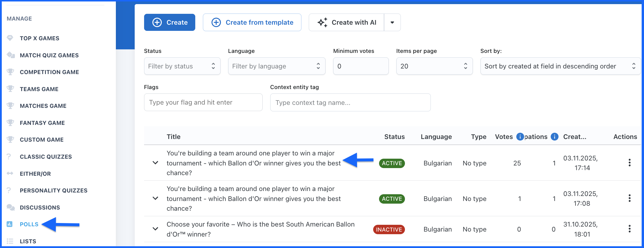This screenshot has width=644, height=248.
Task: Open the Filter by status dropdown
Action: tap(182, 66)
